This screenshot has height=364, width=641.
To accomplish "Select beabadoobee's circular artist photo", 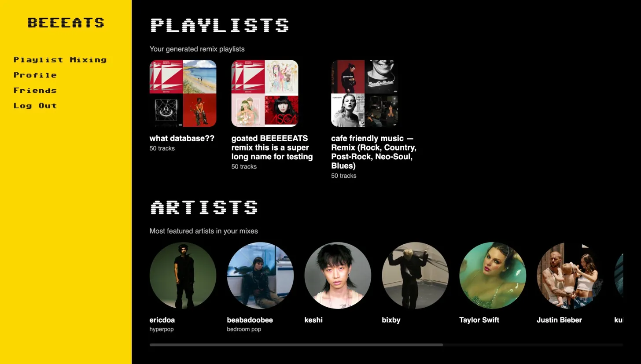I will click(x=260, y=276).
